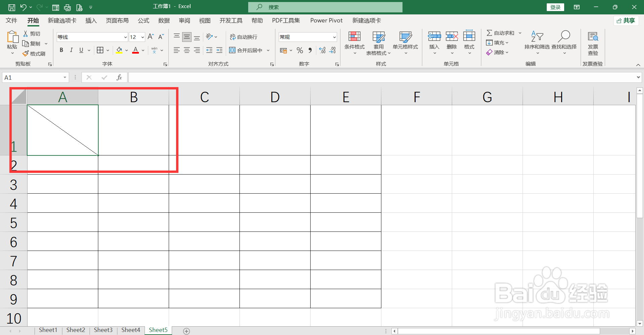Click the Insert cells icon
644x335 pixels.
coord(434,36)
